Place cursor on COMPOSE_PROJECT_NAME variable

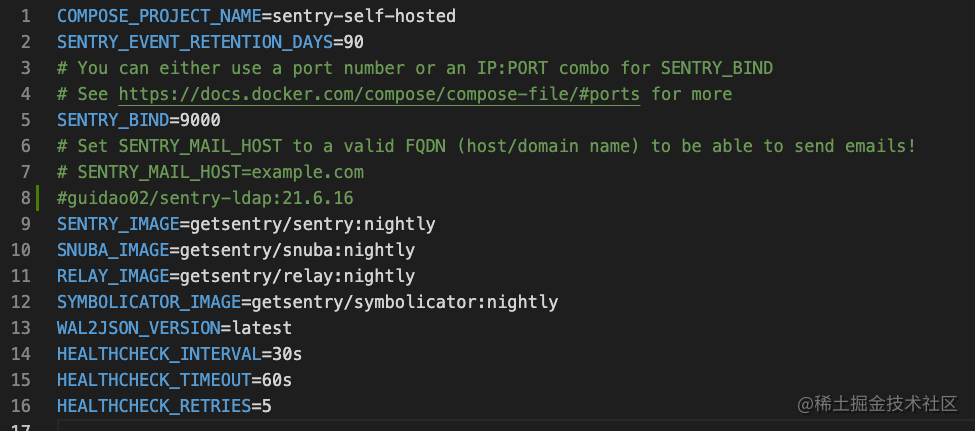pyautogui.click(x=159, y=16)
